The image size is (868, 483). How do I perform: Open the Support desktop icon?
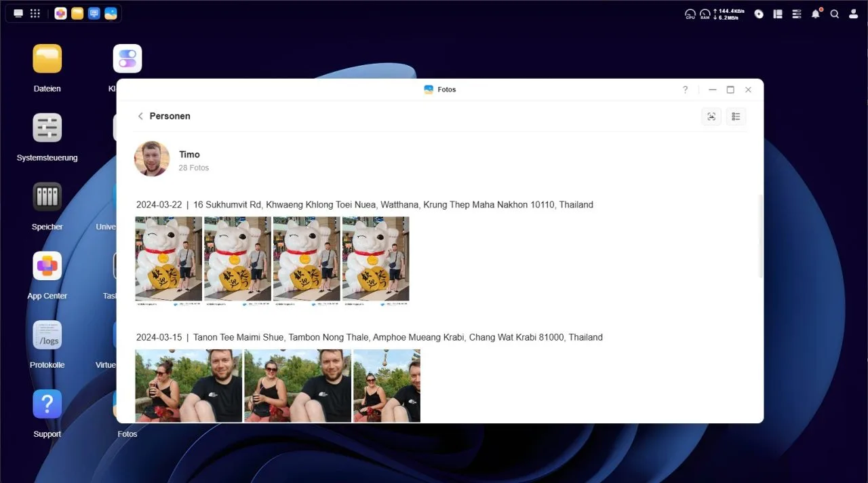pyautogui.click(x=47, y=412)
